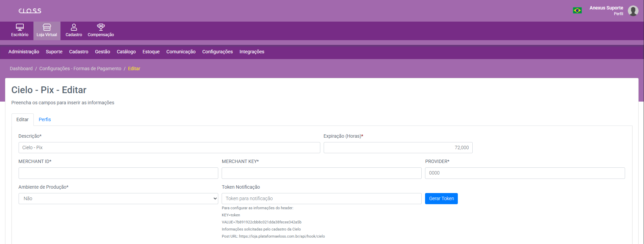The width and height of the screenshot is (644, 244).
Task: Open Configurações - Formas de Pagamento breadcrumb
Action: [x=80, y=69]
